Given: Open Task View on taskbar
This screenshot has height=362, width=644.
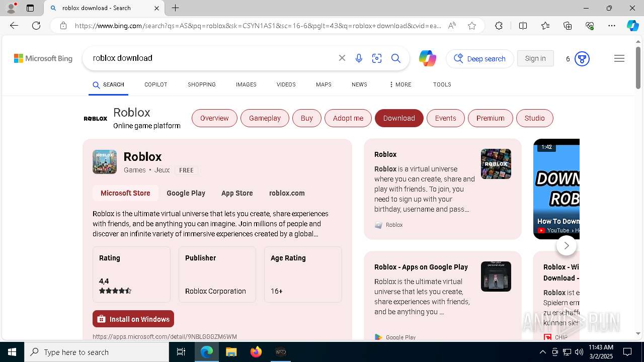Looking at the screenshot, I should (x=181, y=352).
